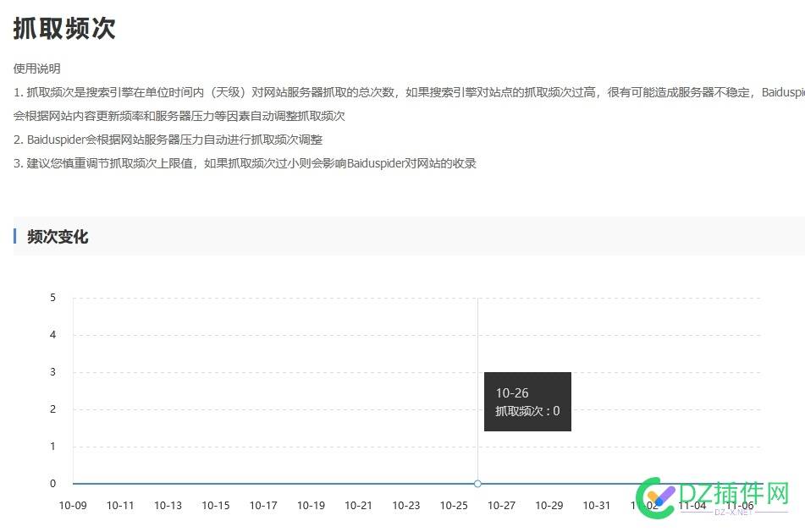Click instruction line 3 about 抓取频次上限值
The width and height of the screenshot is (805, 532).
point(245,163)
